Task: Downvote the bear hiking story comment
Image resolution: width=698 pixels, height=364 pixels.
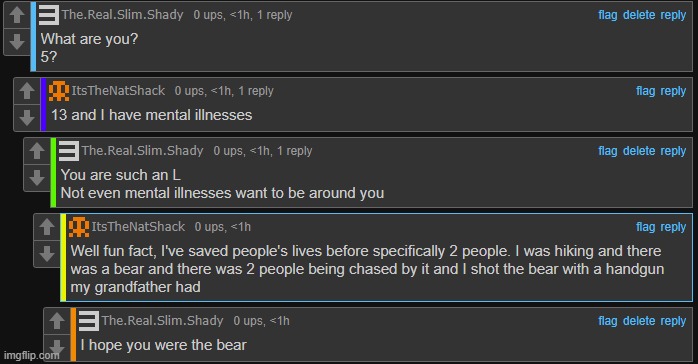Action: tap(47, 254)
